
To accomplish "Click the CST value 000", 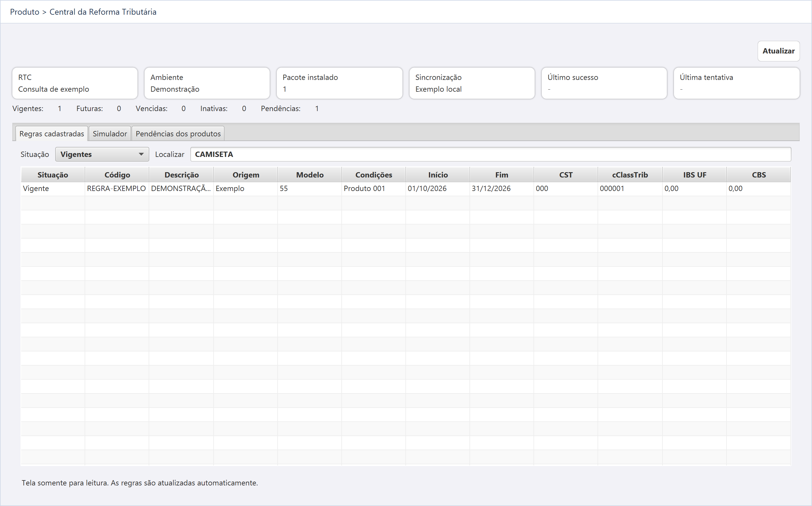I will coord(566,188).
